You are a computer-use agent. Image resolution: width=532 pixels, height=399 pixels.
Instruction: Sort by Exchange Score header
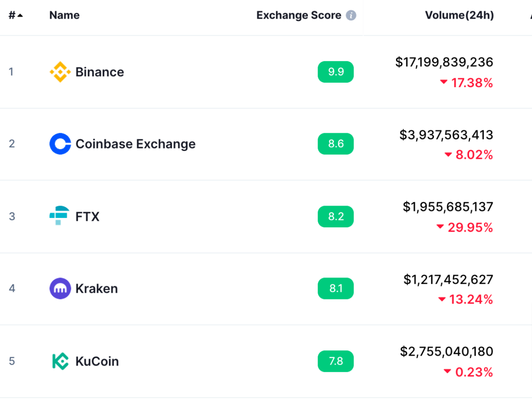click(x=299, y=15)
